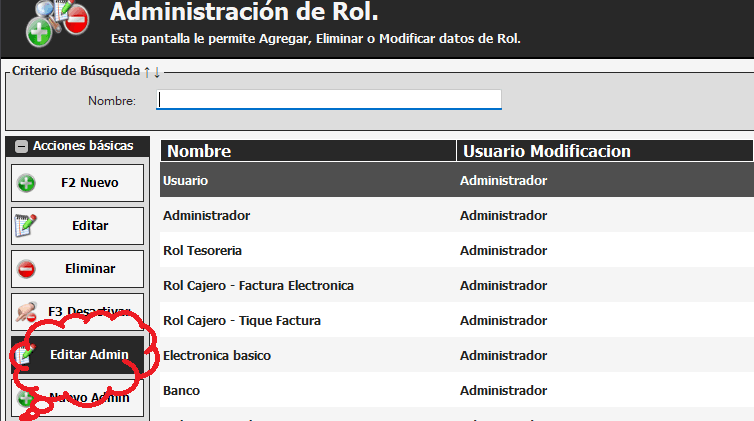Click the F3 Desactivar icon
The image size is (754, 421).
27,312
